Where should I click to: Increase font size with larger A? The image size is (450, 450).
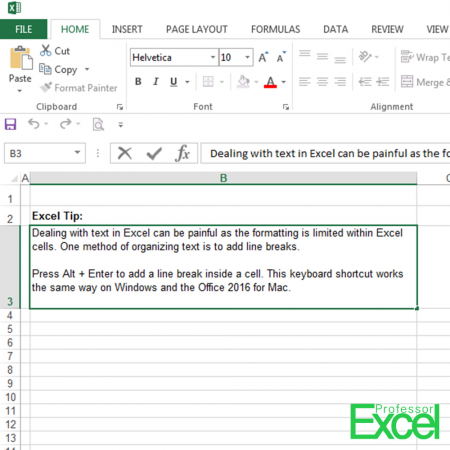click(263, 57)
